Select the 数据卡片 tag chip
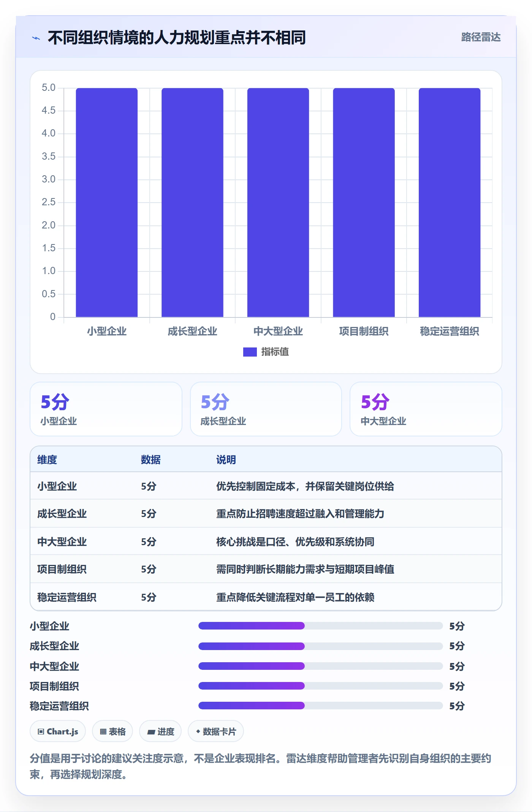The image size is (532, 812). click(x=216, y=731)
